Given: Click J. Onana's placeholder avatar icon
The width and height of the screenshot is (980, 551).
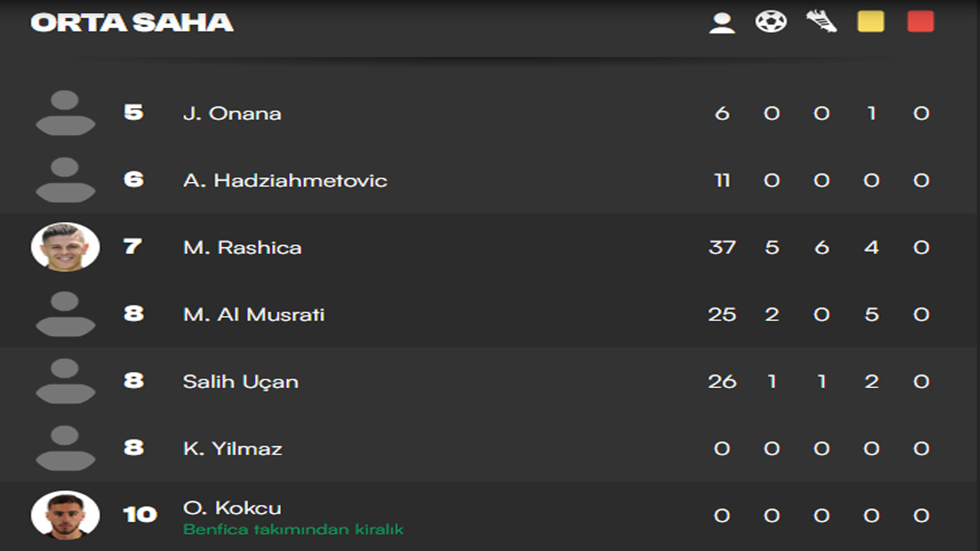Looking at the screenshot, I should point(65,113).
